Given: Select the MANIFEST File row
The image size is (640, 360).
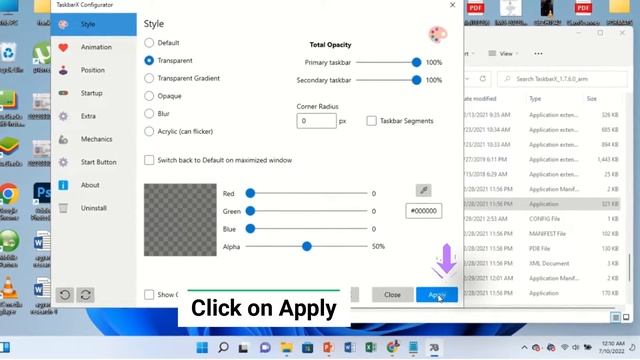Looking at the screenshot, I should pyautogui.click(x=542, y=233).
